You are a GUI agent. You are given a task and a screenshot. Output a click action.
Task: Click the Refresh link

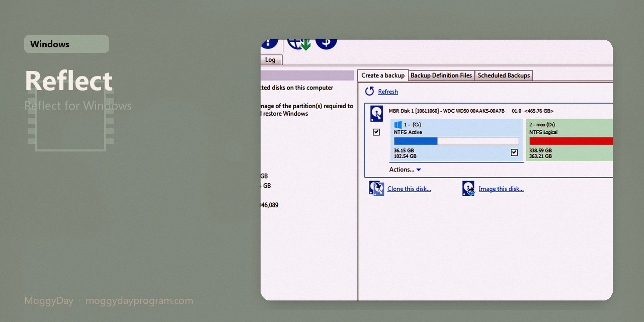[388, 92]
